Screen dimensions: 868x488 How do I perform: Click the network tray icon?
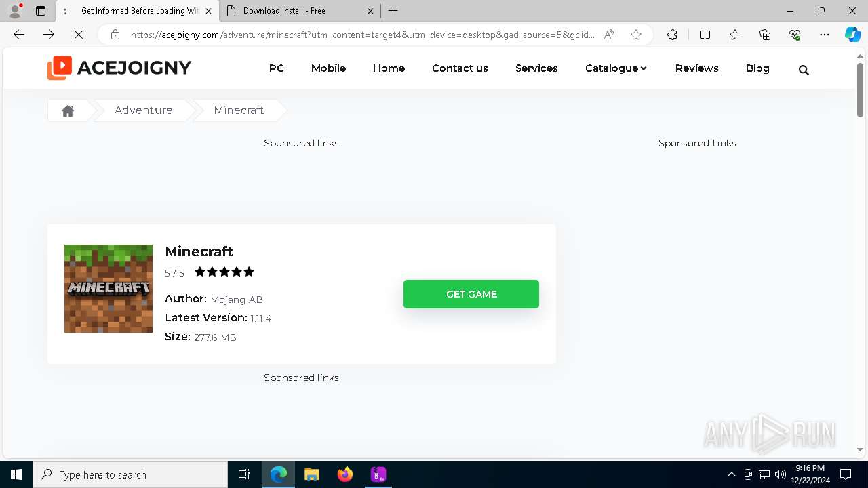(x=764, y=474)
